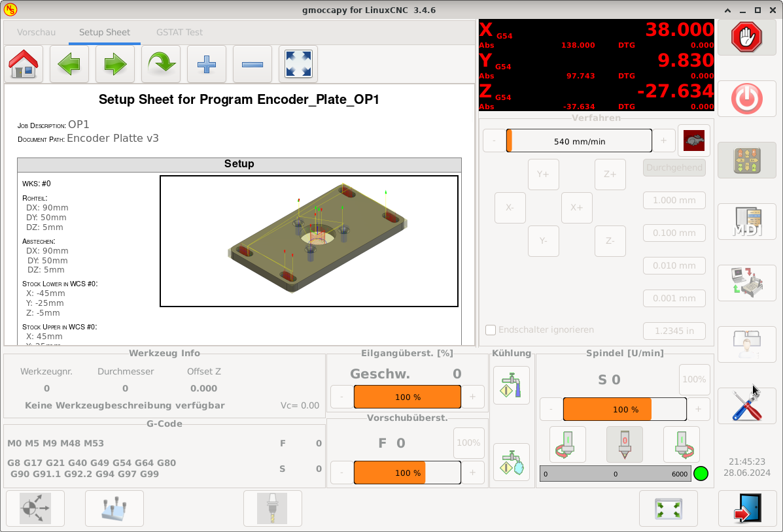Click the 540 mm/min jog speed slider

point(579,141)
